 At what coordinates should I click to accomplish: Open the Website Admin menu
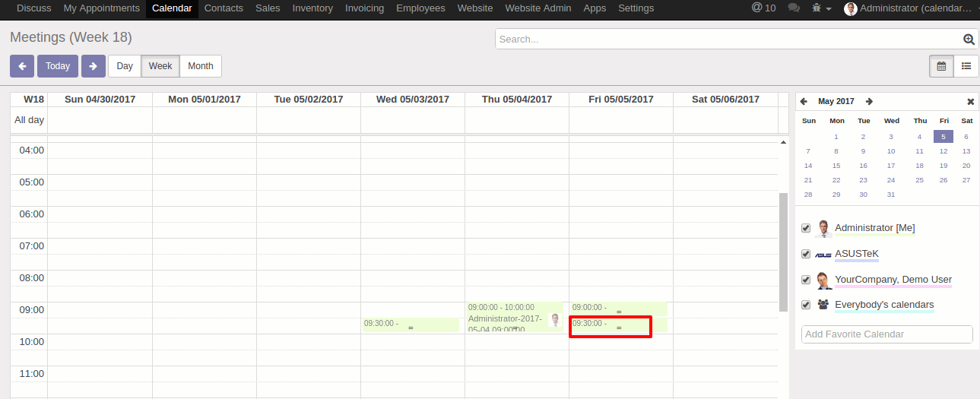538,8
